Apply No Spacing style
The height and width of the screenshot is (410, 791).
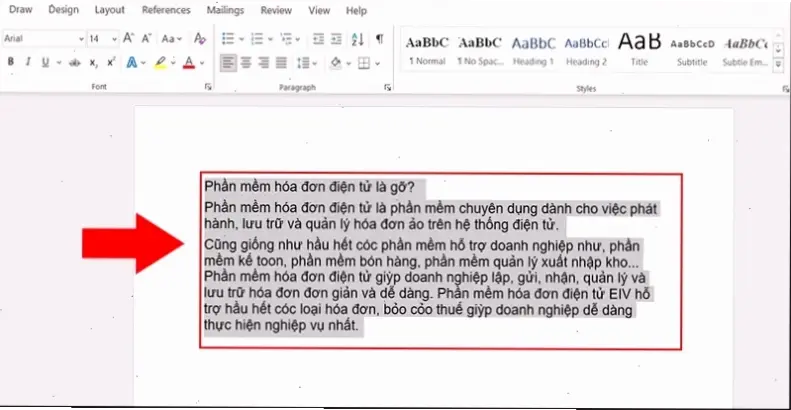tap(480, 50)
